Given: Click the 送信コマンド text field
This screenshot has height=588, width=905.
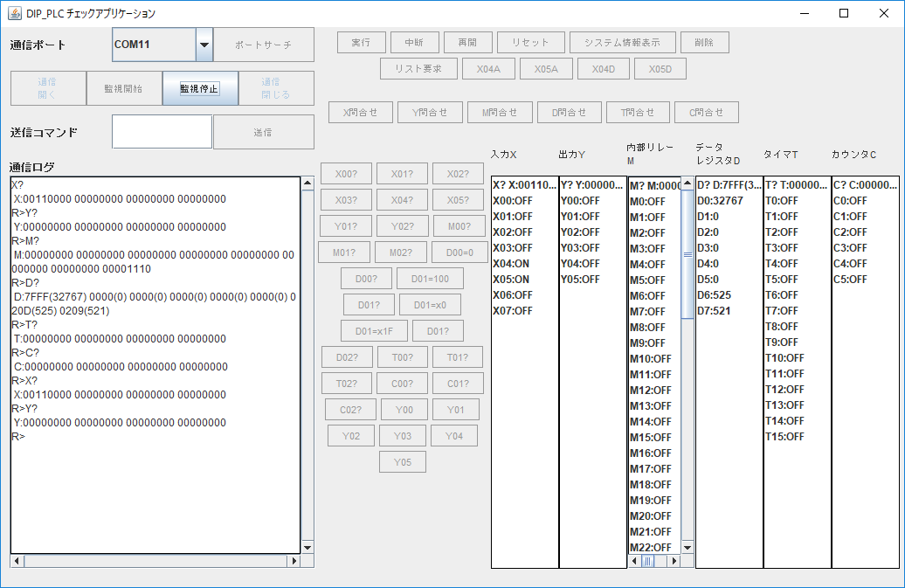Looking at the screenshot, I should (162, 132).
